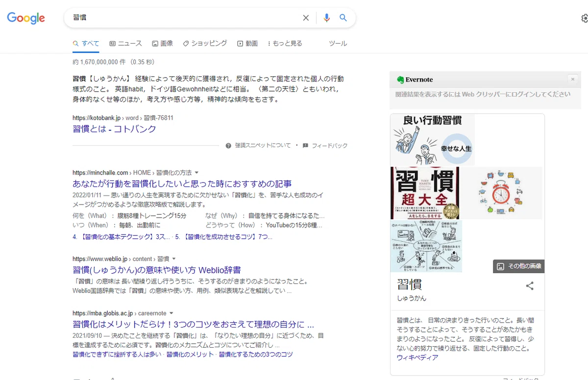The height and width of the screenshot is (380, 588).
Task: Open the alarm clock illustration thumbnail
Action: (x=501, y=193)
